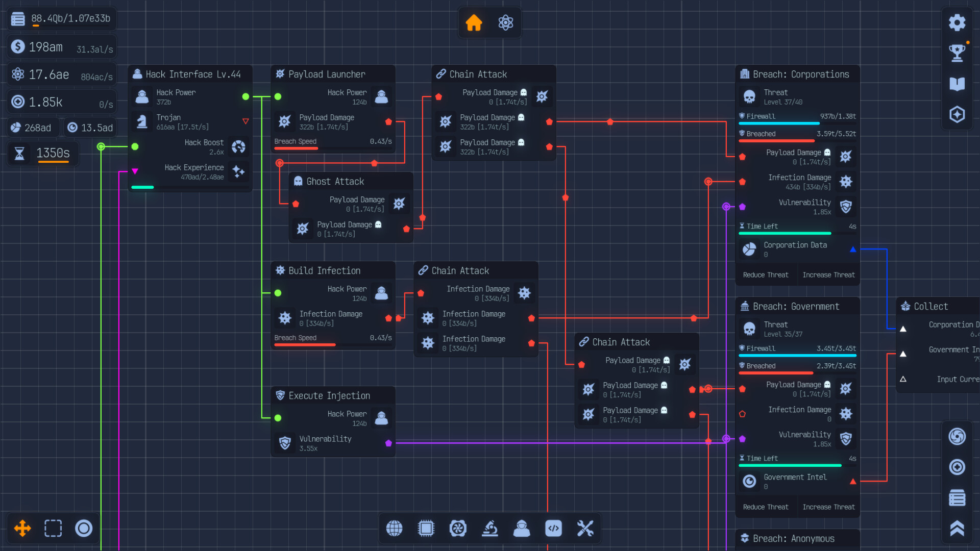The width and height of the screenshot is (980, 551).
Task: Expand the Corporation Data triangle in Collect panel
Action: 904,329
